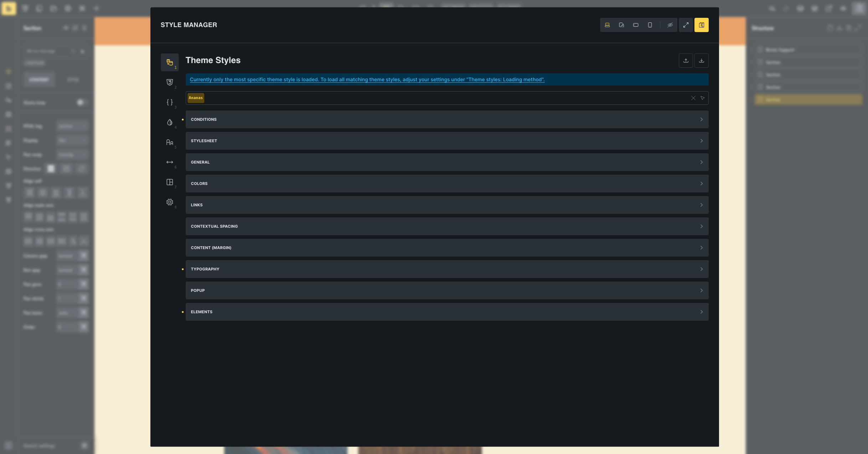Expand the Conditions section

pos(447,119)
